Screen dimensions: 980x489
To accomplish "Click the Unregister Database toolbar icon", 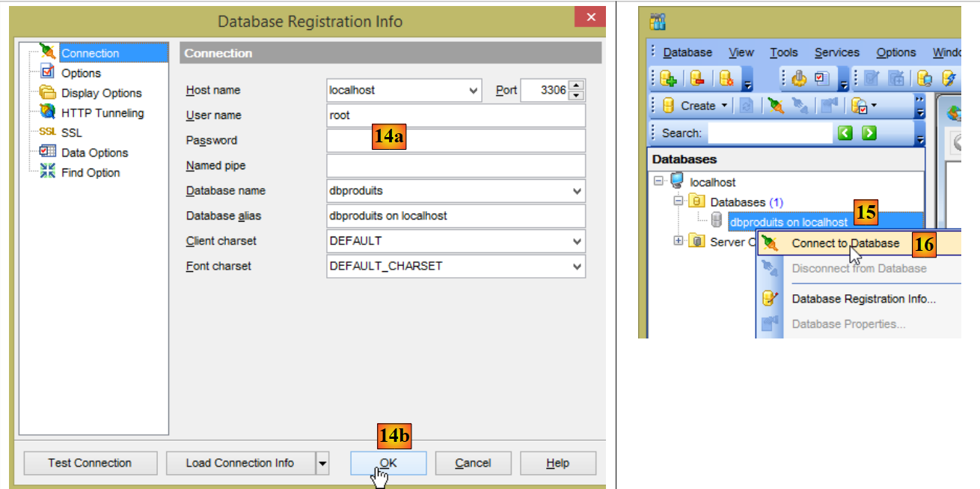I will pyautogui.click(x=697, y=79).
